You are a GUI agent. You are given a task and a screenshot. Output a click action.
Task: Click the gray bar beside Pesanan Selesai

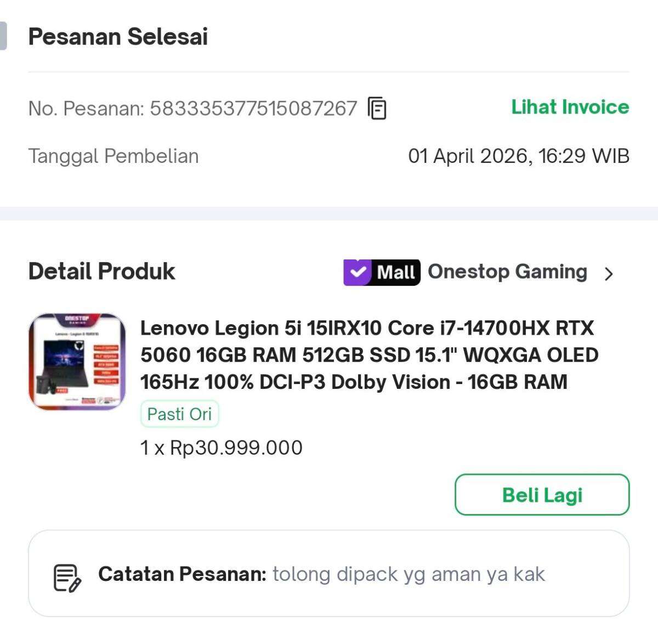point(3,36)
